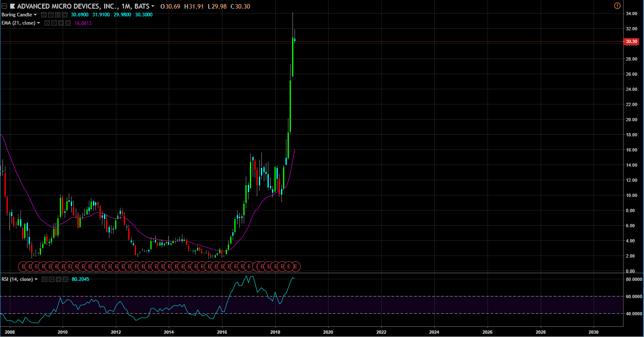Expand the RSI (14, close) menu arrow
Screen dimensions: 644x337
coord(36,279)
